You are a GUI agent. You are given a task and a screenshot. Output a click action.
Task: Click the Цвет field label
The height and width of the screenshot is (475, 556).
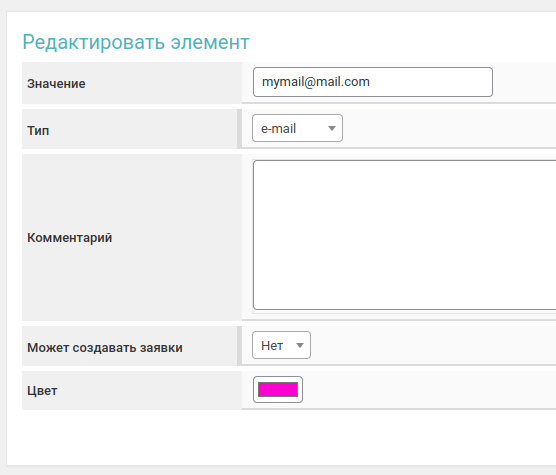(42, 391)
